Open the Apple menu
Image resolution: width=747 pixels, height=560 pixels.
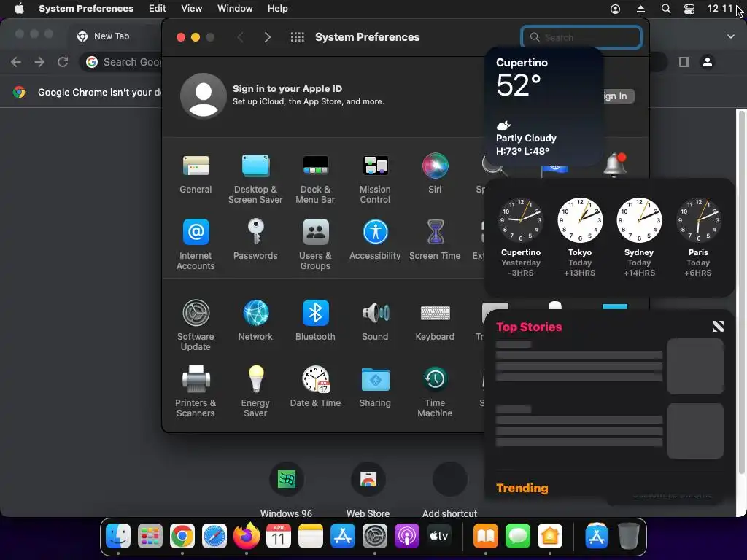tap(19, 9)
